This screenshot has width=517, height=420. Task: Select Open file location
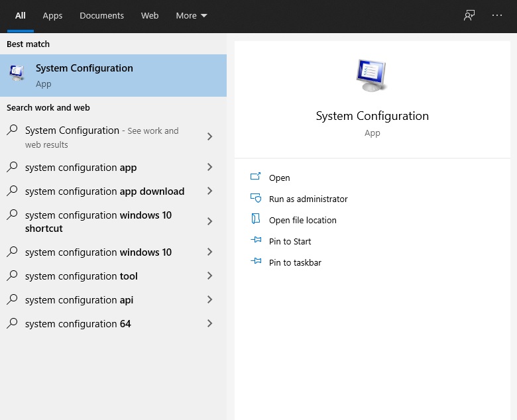click(303, 220)
